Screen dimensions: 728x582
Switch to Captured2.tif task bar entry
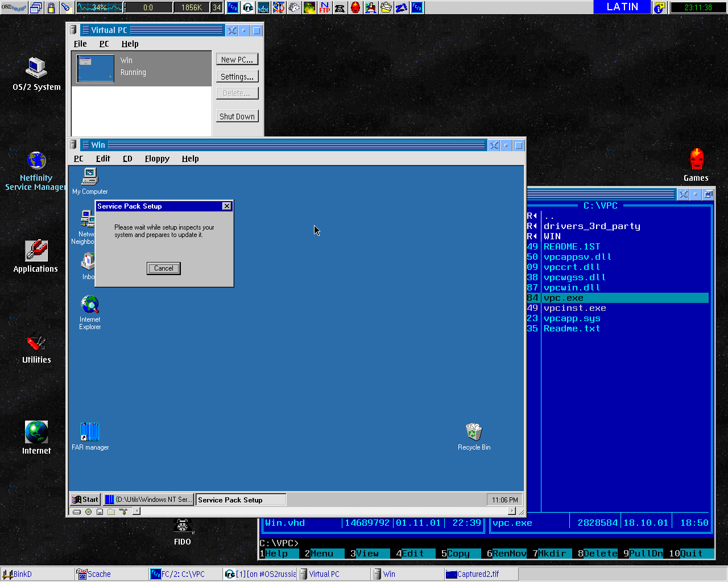[481, 574]
